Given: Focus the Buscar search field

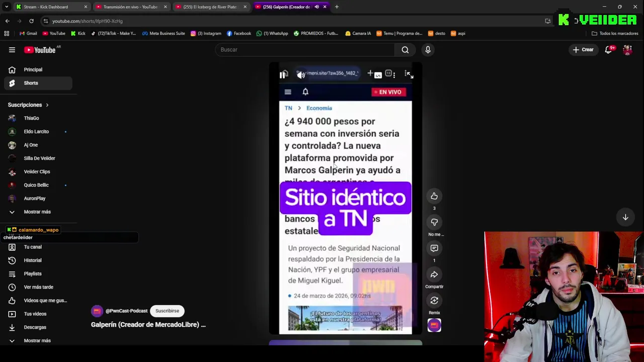Looking at the screenshot, I should [306, 50].
